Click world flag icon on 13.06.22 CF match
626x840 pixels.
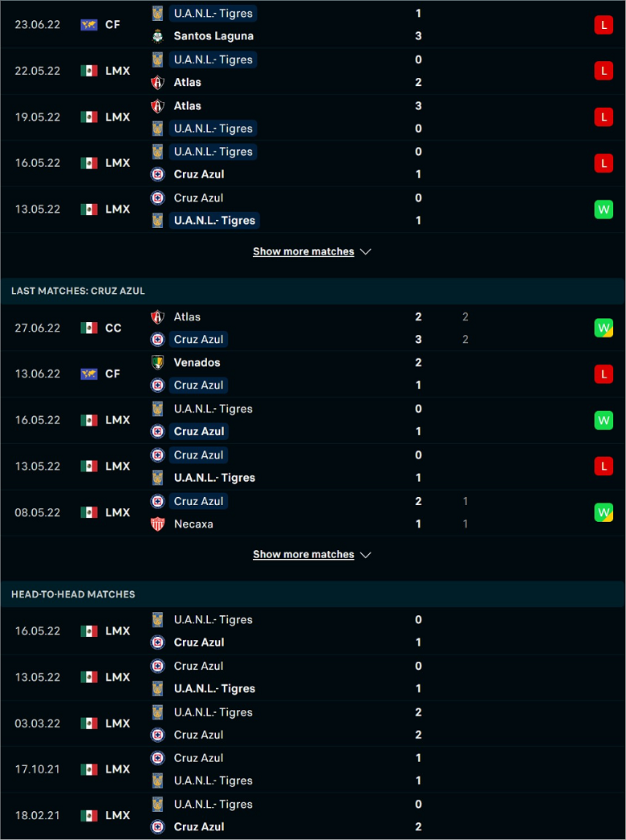click(x=89, y=374)
